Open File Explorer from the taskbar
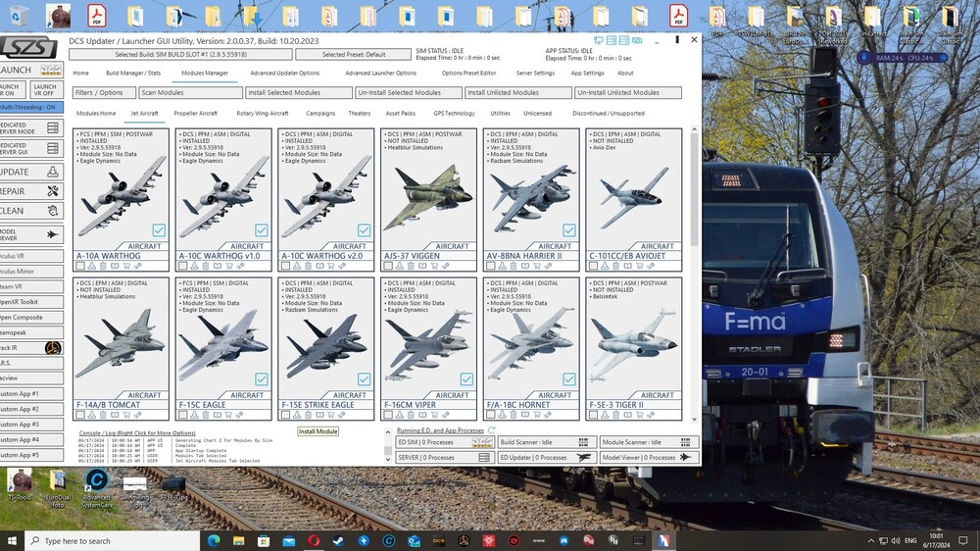 pos(238,540)
